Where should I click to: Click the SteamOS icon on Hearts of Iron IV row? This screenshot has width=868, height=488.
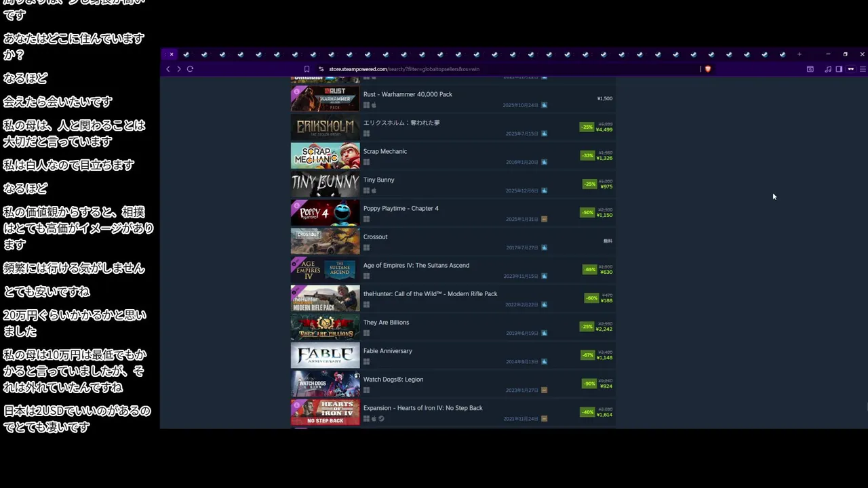pyautogui.click(x=381, y=418)
